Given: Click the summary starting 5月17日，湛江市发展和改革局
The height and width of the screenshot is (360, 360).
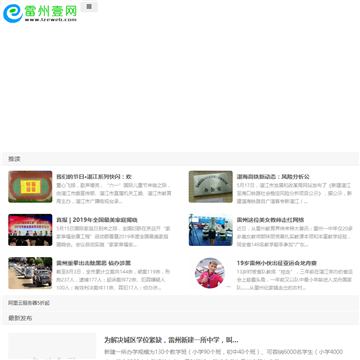Looking at the screenshot, I should click(x=295, y=193).
